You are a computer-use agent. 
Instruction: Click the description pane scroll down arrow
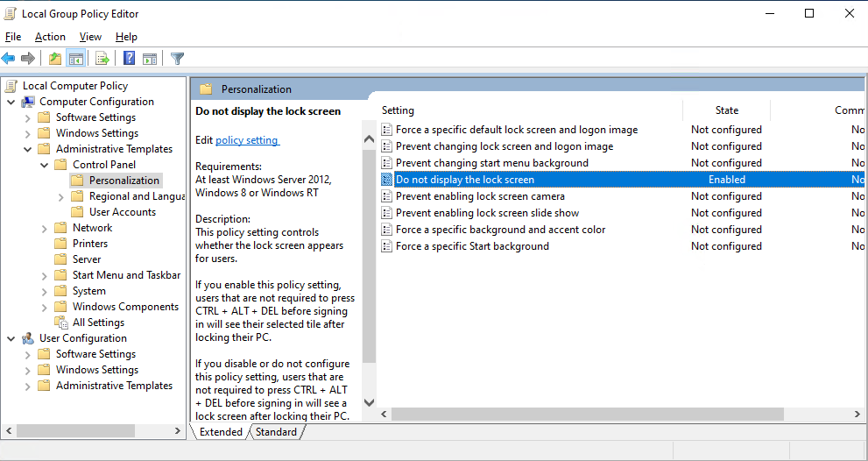370,402
